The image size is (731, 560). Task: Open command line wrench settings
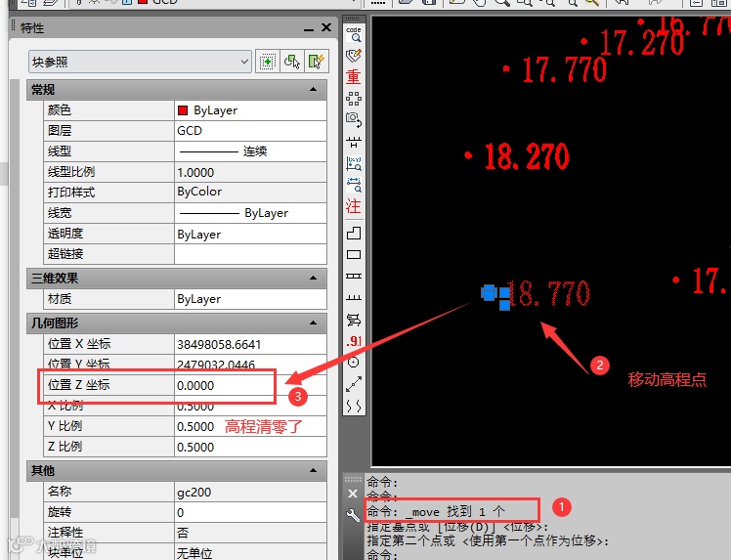click(353, 515)
